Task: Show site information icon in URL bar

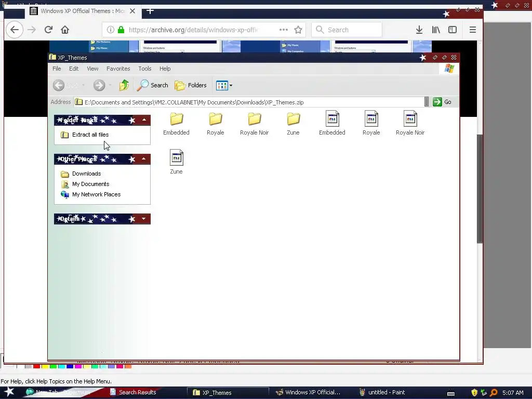Action: point(111,30)
